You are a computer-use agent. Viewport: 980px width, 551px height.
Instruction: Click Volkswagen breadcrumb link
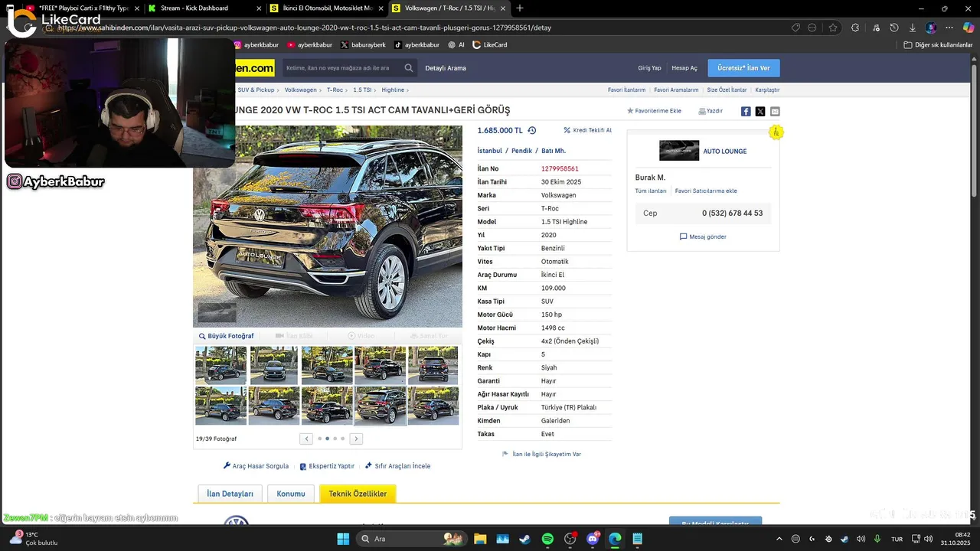click(x=301, y=90)
